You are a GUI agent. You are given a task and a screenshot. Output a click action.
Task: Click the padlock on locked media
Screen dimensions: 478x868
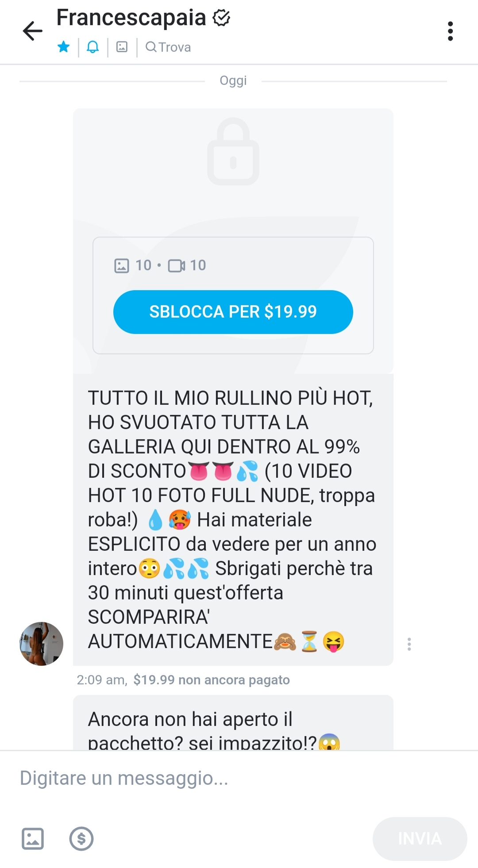tap(233, 151)
